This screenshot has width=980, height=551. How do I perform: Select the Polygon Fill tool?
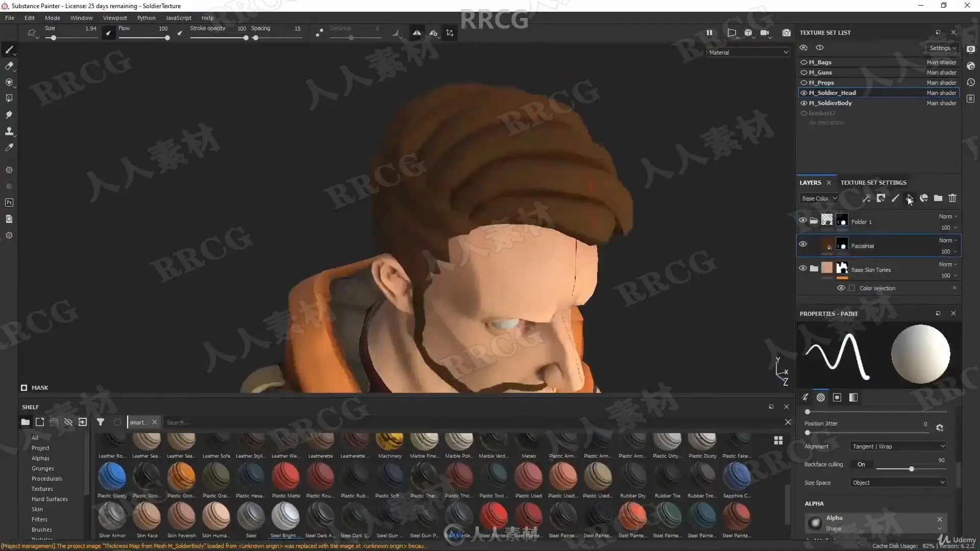click(x=9, y=98)
